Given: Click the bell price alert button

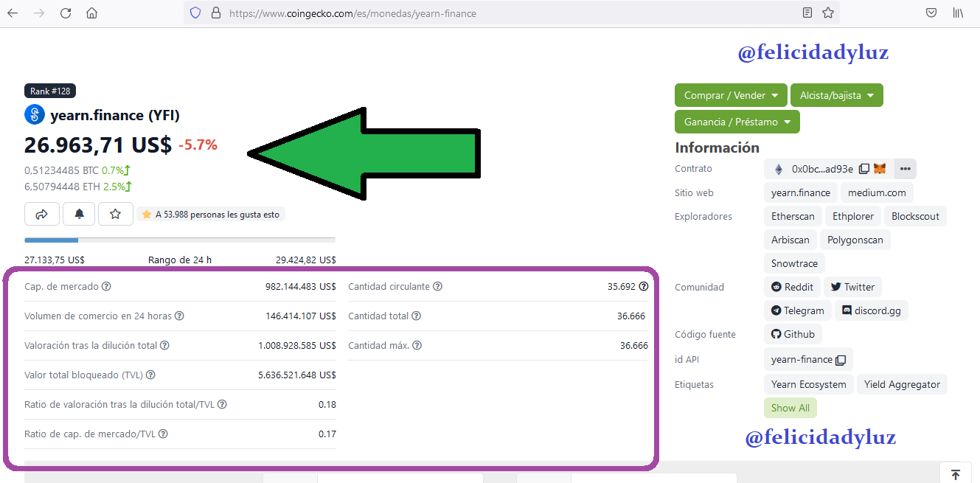Looking at the screenshot, I should [x=79, y=214].
